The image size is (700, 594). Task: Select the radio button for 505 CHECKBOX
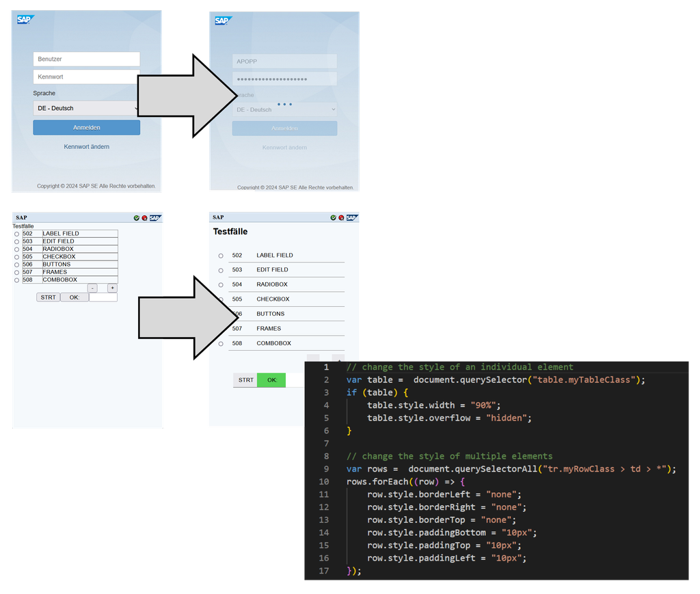[18, 256]
